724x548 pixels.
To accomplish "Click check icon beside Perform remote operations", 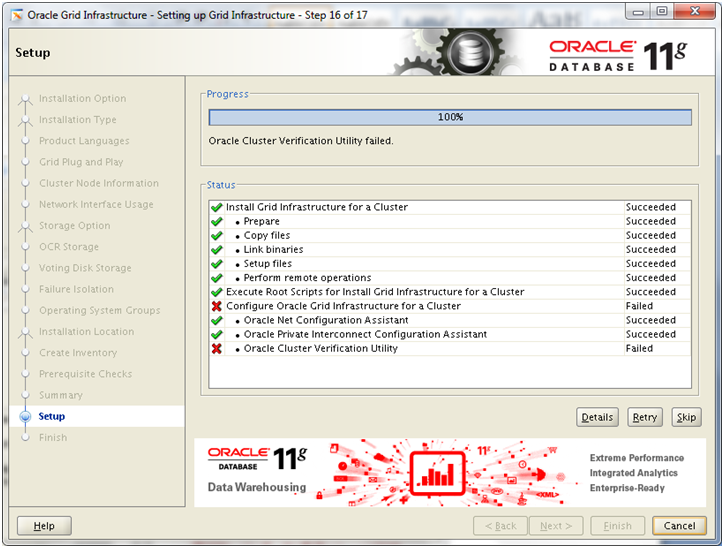I will pyautogui.click(x=217, y=278).
